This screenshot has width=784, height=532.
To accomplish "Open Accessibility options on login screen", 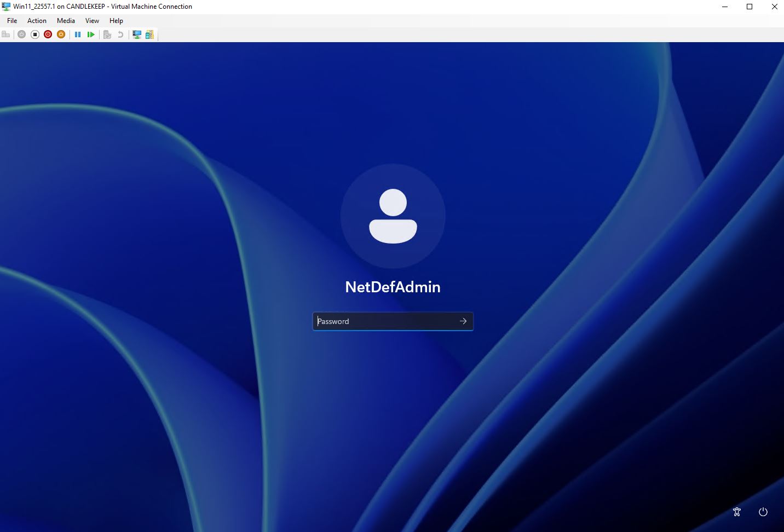I will pos(737,512).
